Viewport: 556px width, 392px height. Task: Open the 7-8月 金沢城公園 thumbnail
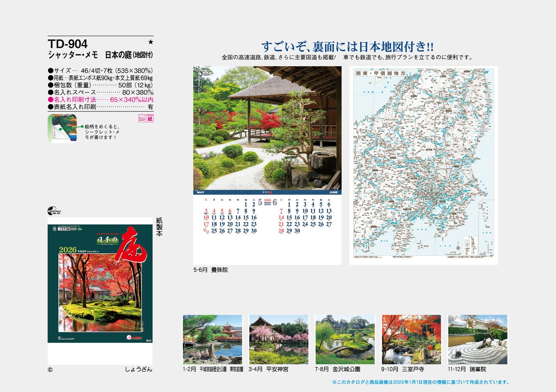point(345,339)
